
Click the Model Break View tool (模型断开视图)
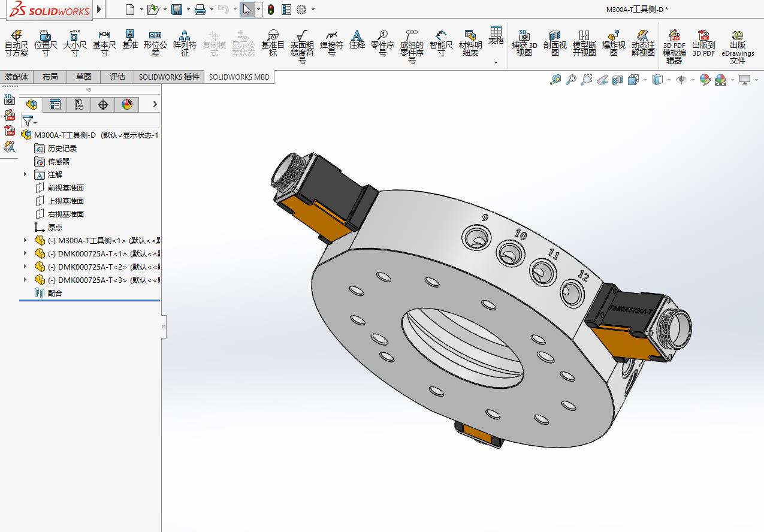(x=584, y=44)
